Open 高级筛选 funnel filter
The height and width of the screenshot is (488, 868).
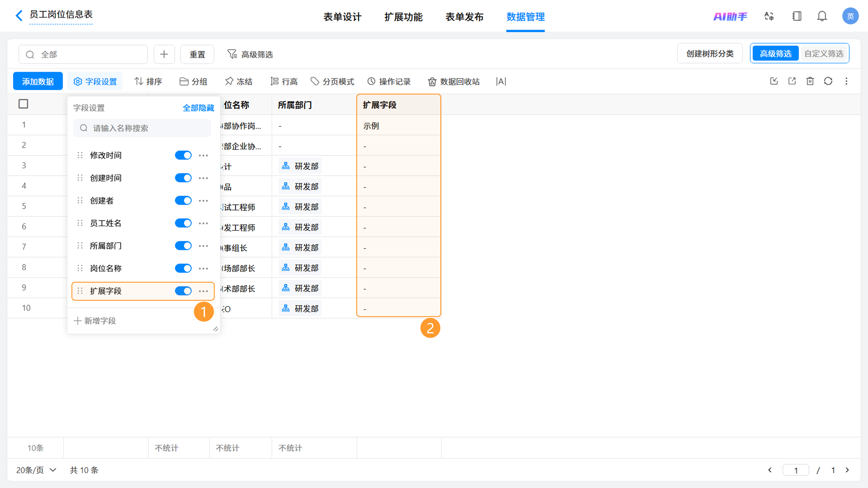[250, 54]
